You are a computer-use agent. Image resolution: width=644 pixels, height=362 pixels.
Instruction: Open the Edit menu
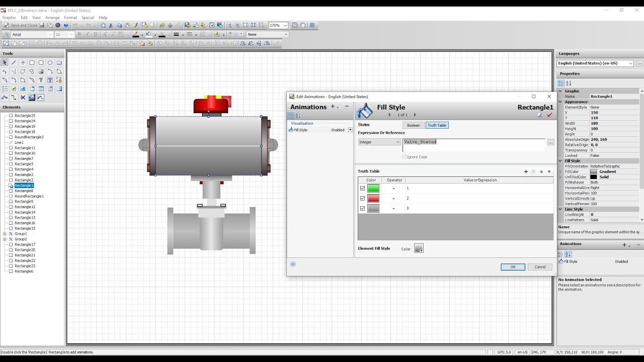24,18
